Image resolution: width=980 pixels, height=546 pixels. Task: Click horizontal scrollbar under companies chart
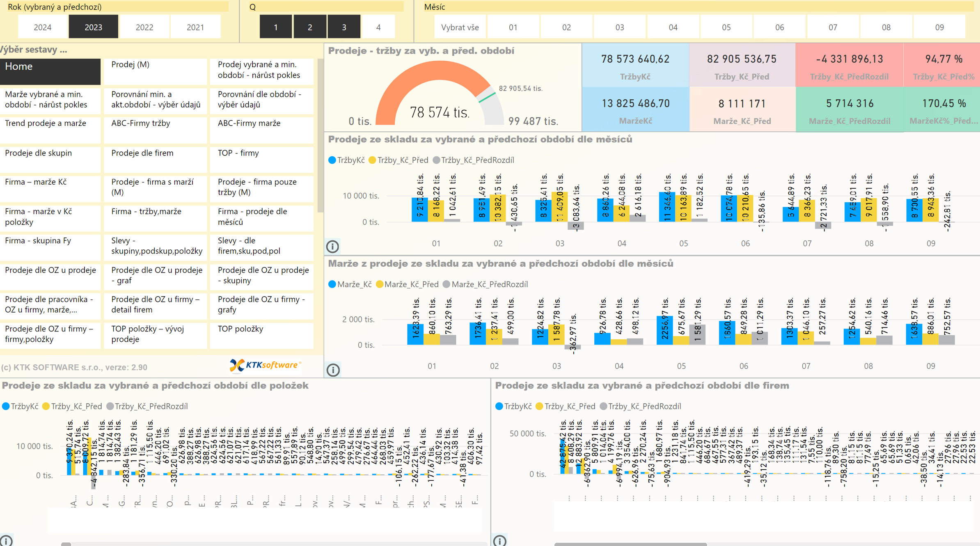(630, 544)
